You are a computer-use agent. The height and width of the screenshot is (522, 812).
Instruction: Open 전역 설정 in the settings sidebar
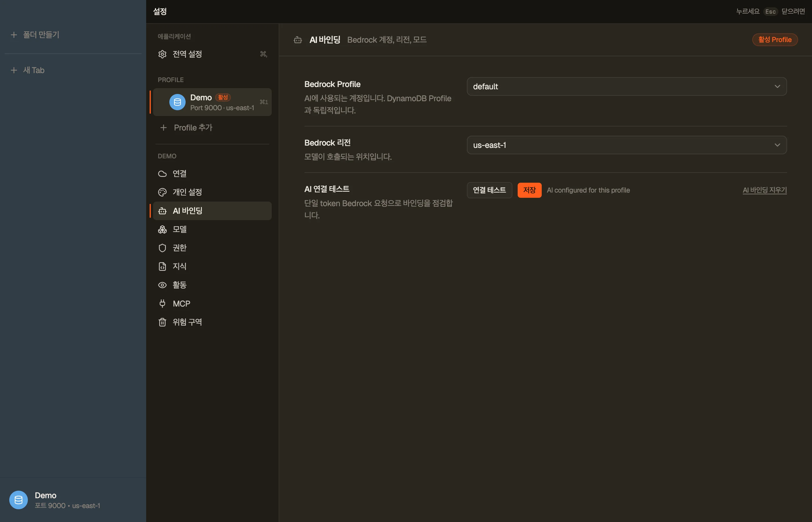click(x=212, y=54)
